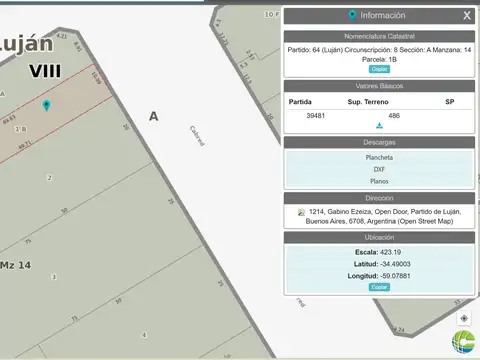Click the Latitud value -34.49003
Screen dimensions: 480x360
(x=395, y=264)
